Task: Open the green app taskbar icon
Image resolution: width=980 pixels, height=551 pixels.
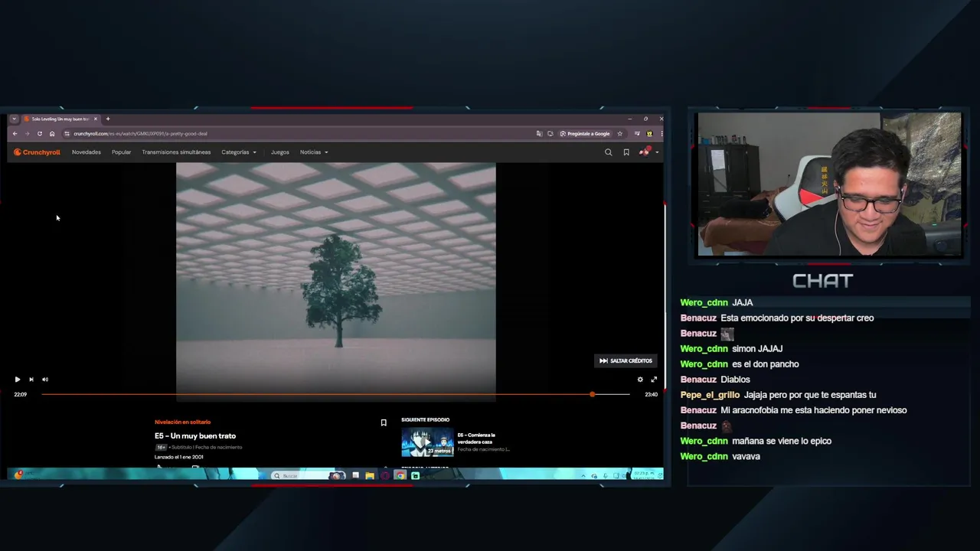Action: tap(415, 476)
